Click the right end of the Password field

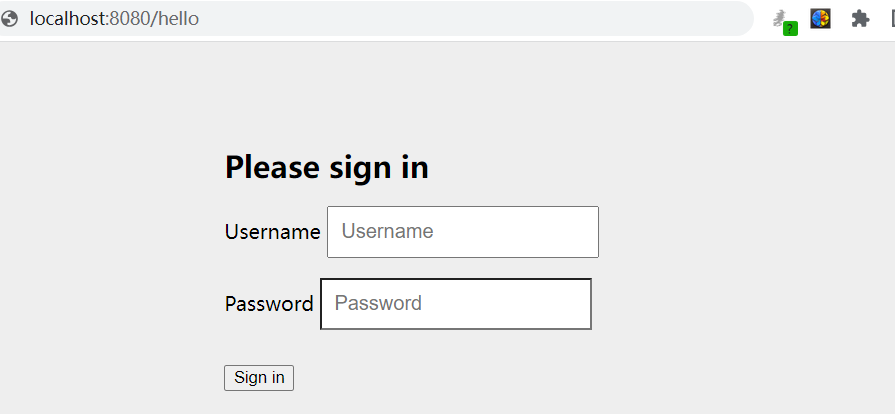click(573, 304)
